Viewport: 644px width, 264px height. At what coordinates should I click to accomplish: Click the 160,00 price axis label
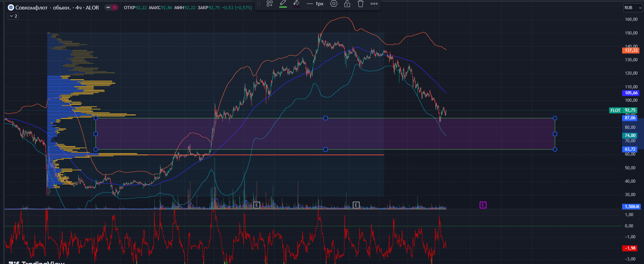[631, 19]
